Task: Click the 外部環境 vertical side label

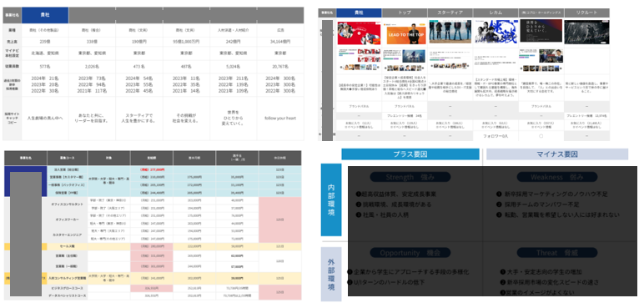Action: [331, 274]
